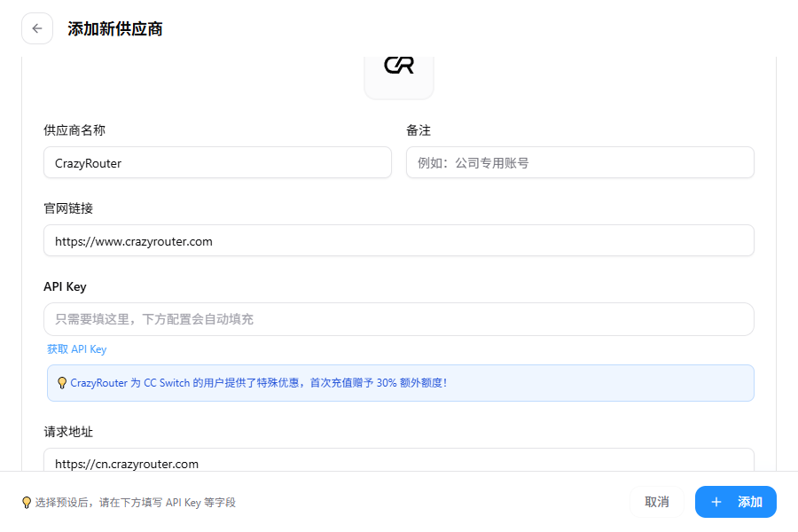Click the 添加新供应商 page title
This screenshot has height=532, width=798.
(115, 29)
